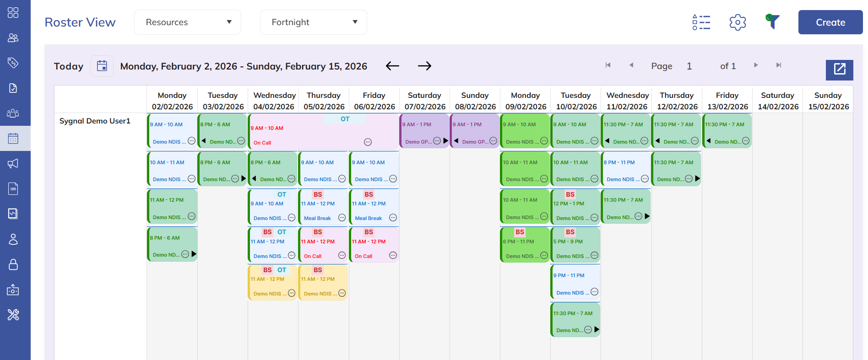This screenshot has width=868, height=360.
Task: Click the calendar date picker icon
Action: point(102,66)
